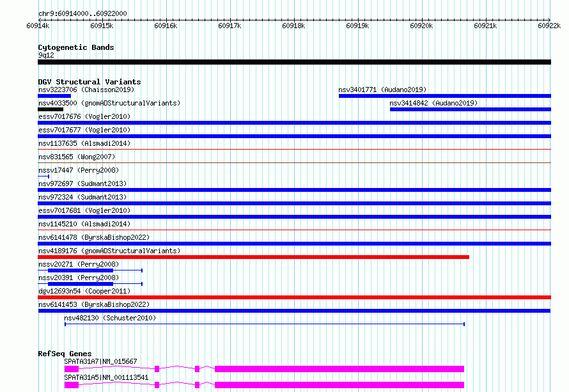Image resolution: width=569 pixels, height=392 pixels.
Task: Click the first exon of SPATA31A5
Action: pos(72,385)
